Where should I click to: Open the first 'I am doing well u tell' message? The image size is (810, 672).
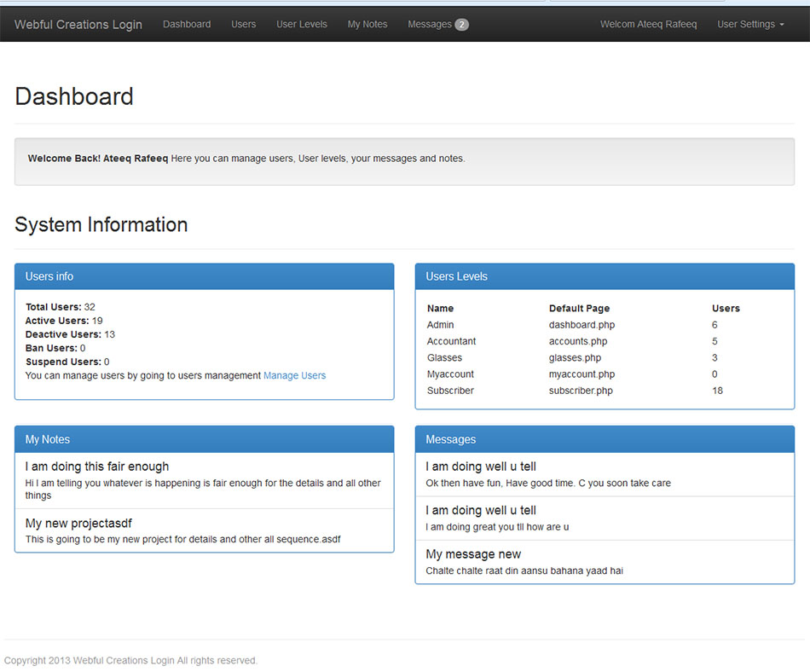point(481,466)
